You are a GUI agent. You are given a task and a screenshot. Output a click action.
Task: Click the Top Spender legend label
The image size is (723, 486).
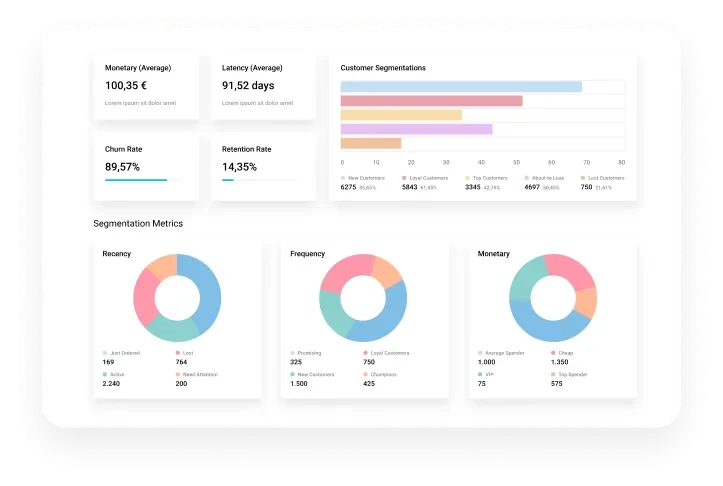pos(573,374)
